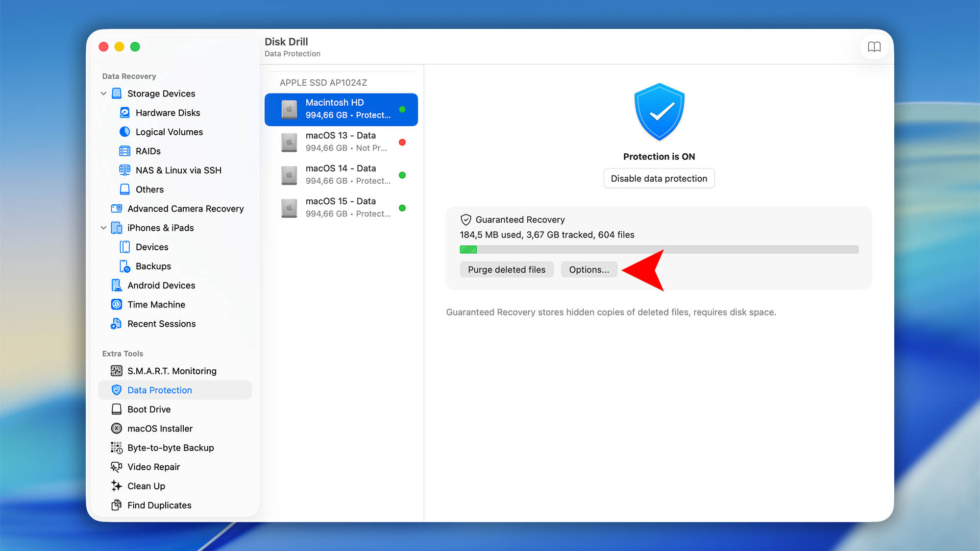Open the Options... button

pyautogui.click(x=589, y=269)
